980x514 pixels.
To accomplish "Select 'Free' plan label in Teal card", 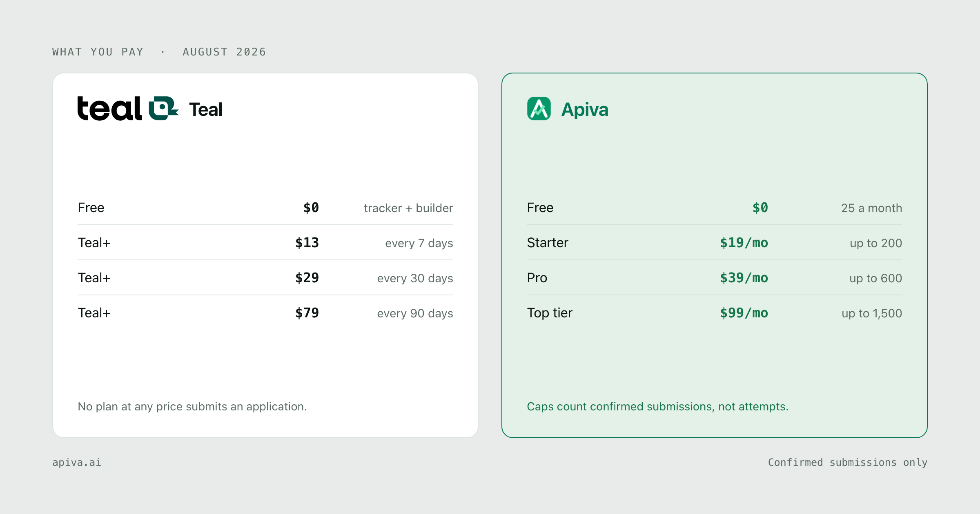I will [x=91, y=208].
